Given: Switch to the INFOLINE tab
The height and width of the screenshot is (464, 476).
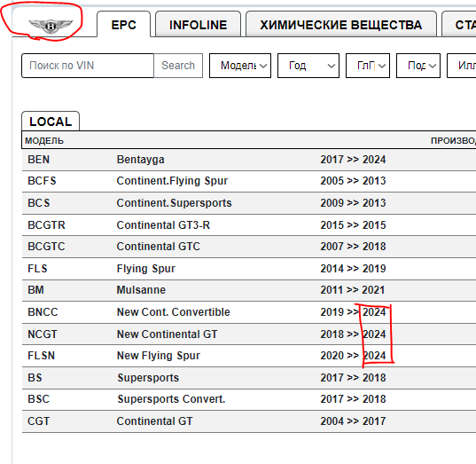Looking at the screenshot, I should 198,25.
